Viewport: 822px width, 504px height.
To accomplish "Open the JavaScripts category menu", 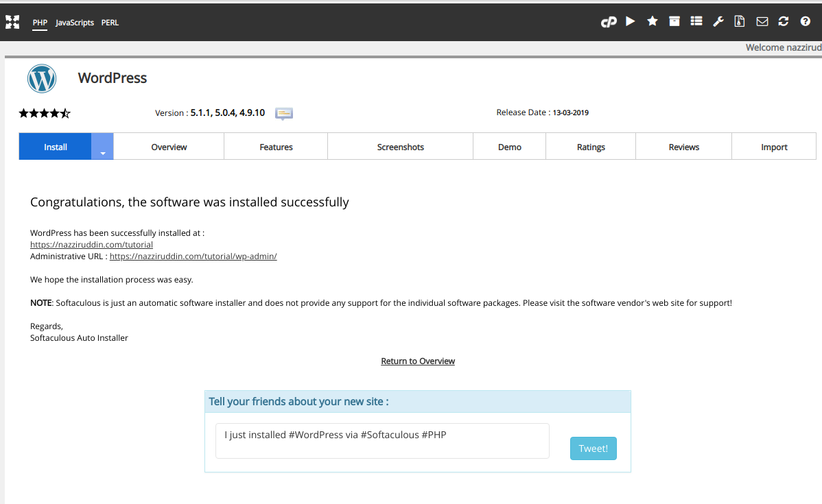I will click(x=74, y=23).
